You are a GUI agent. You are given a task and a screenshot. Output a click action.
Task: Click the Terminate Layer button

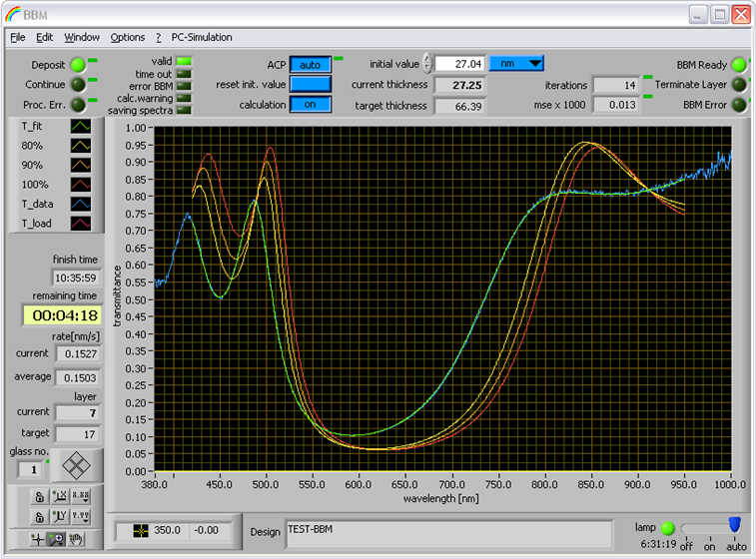click(739, 85)
